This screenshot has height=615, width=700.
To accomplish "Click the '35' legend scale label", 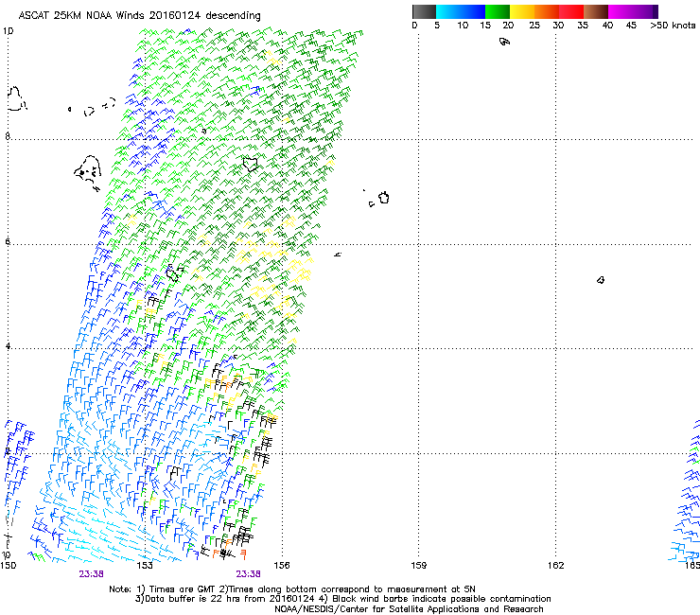I will pyautogui.click(x=583, y=26).
